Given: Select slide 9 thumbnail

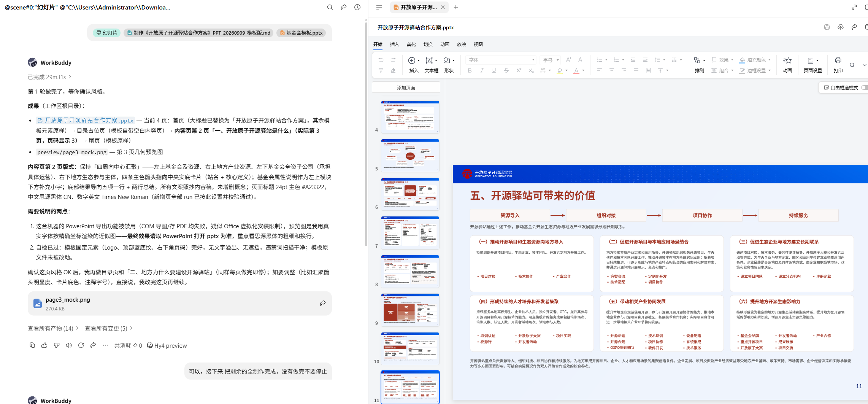Looking at the screenshot, I should tap(410, 310).
